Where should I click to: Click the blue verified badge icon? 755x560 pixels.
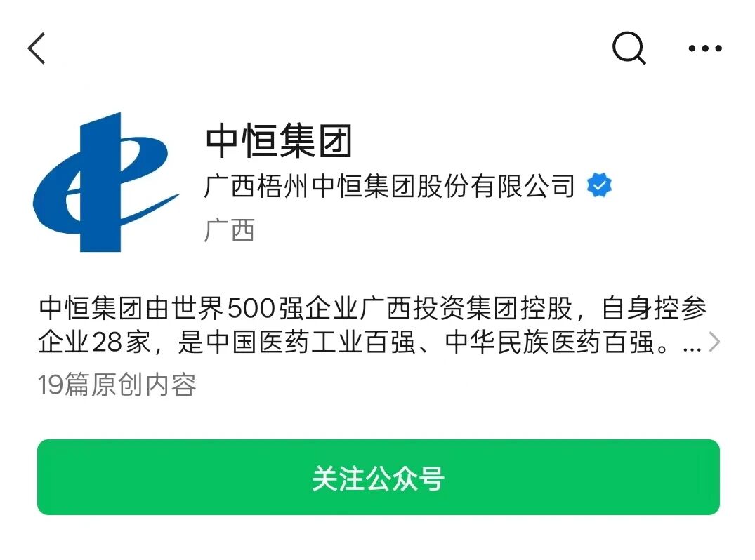(600, 185)
